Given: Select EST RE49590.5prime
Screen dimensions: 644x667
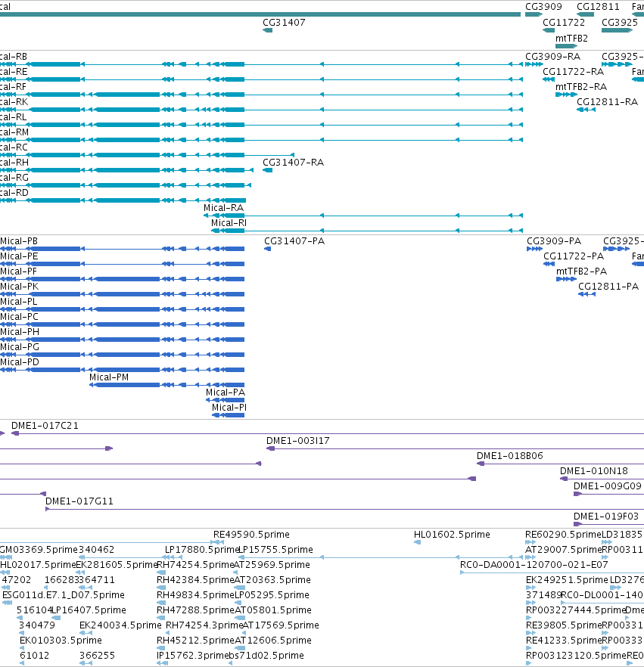Looking at the screenshot, I should 251,534.
